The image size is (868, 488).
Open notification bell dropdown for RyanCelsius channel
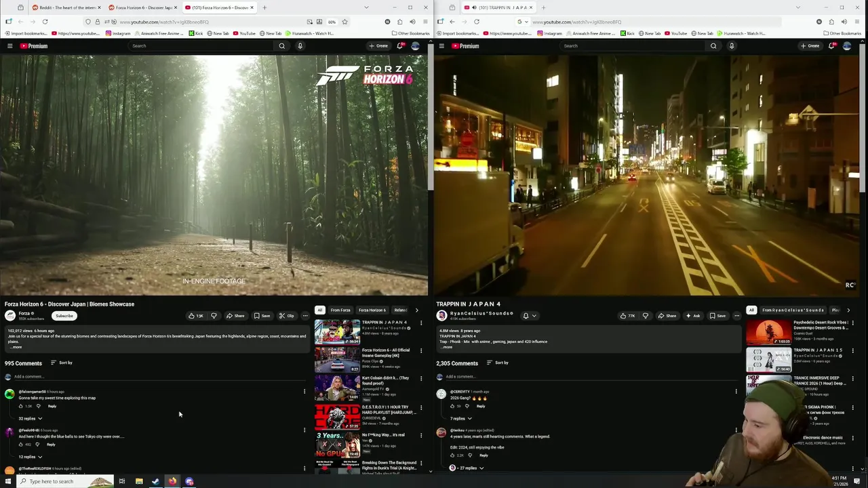(x=530, y=316)
